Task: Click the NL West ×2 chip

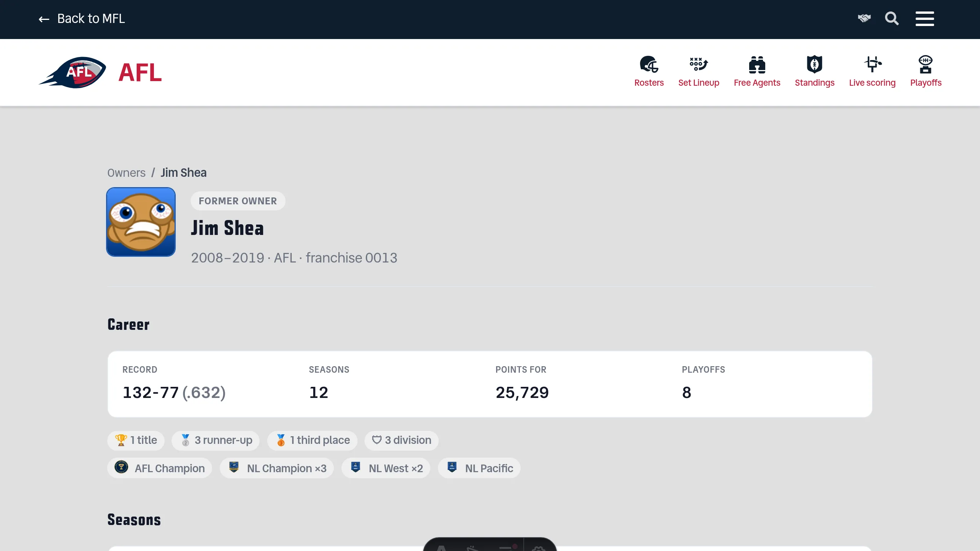Action: pyautogui.click(x=386, y=468)
